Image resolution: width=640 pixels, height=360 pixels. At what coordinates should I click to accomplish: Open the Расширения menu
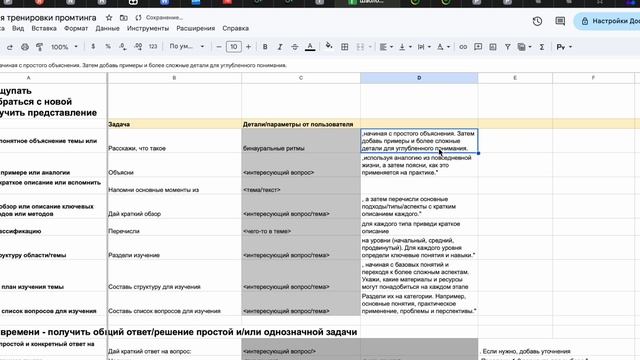[x=196, y=28]
